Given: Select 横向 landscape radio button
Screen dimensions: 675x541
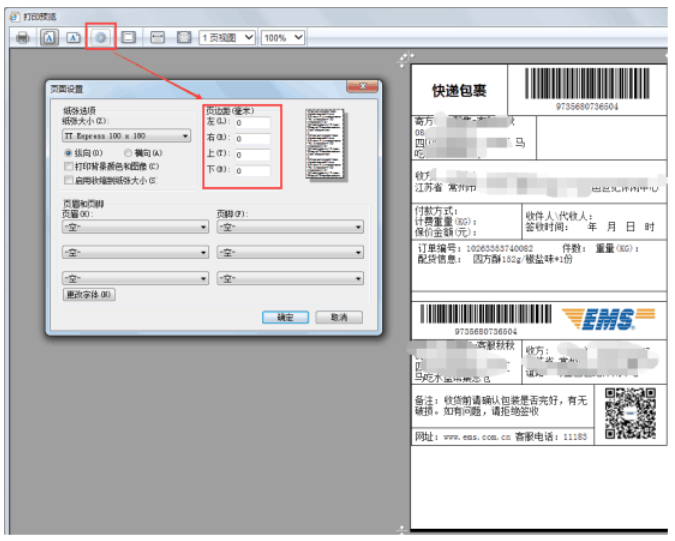Looking at the screenshot, I should coord(128,152).
